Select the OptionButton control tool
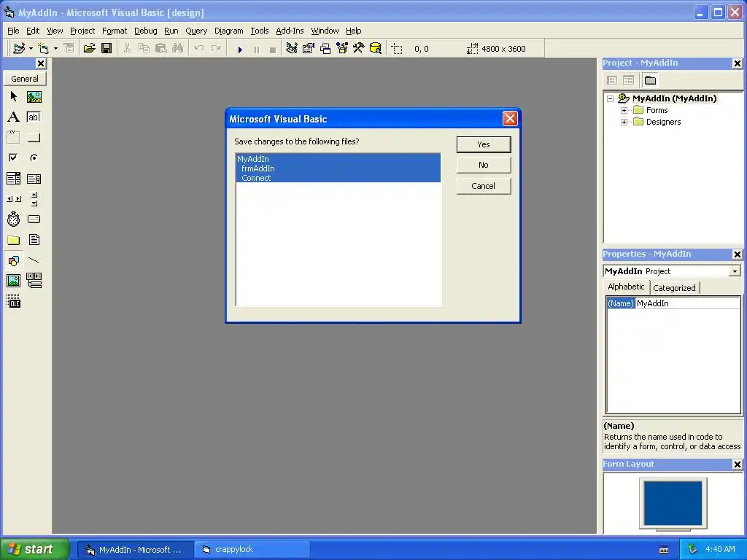Viewport: 747px width, 560px height. [x=34, y=157]
